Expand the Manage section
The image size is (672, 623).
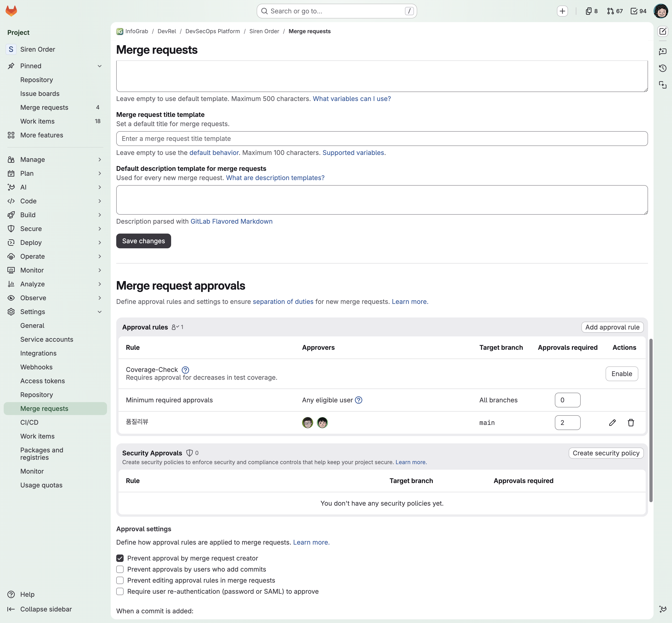point(55,160)
